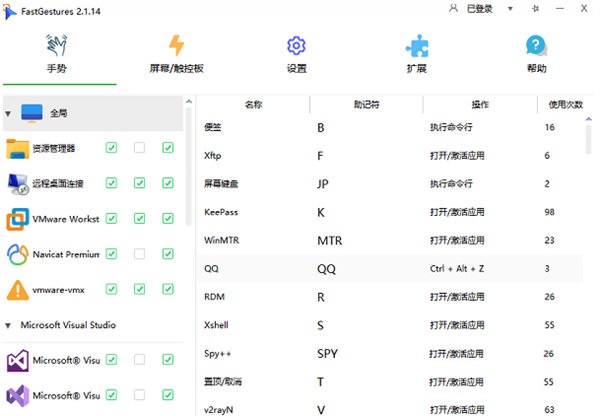The image size is (600, 416).
Task: Select the Navicat Premium list item text
Action: (x=66, y=254)
